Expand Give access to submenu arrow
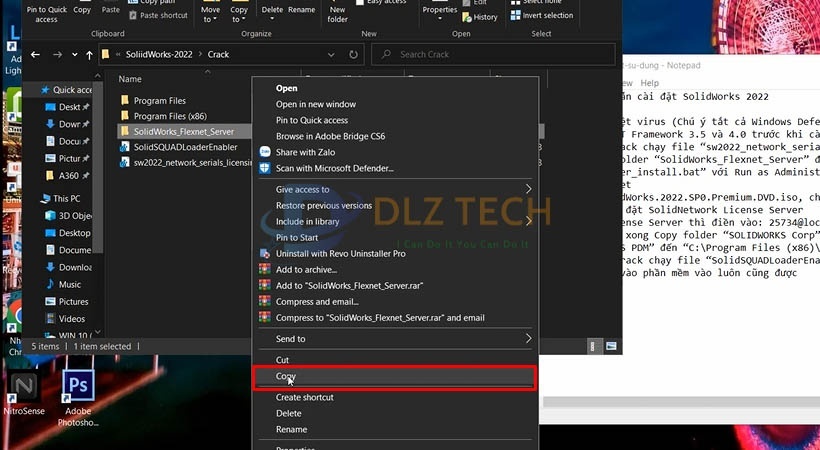The height and width of the screenshot is (450, 820). click(x=528, y=189)
